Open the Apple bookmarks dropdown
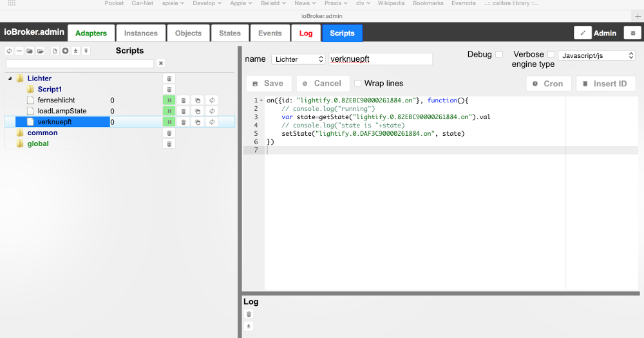The image size is (644, 338). click(241, 3)
